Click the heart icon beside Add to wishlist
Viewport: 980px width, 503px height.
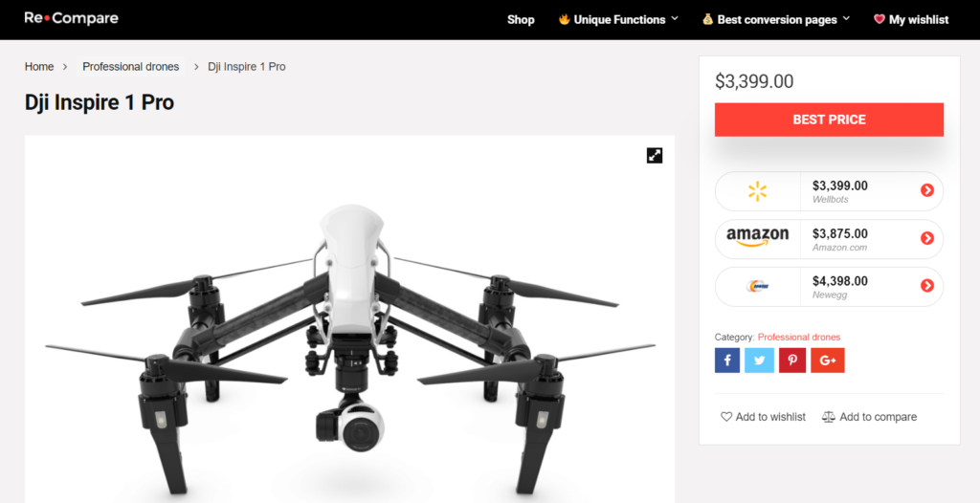[726, 417]
